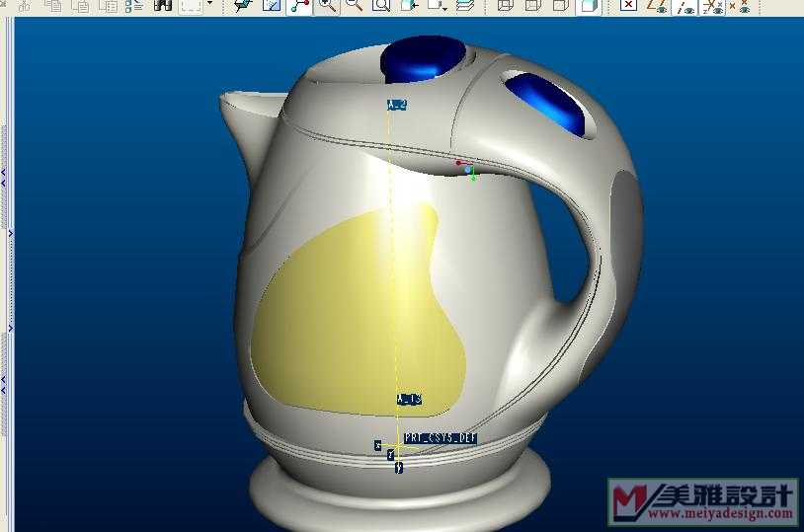Activate Shaded display mode
The image size is (804, 532).
tap(588, 5)
